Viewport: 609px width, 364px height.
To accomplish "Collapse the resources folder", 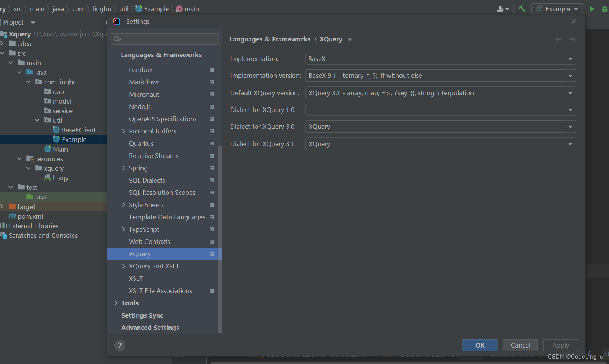I will pyautogui.click(x=20, y=159).
